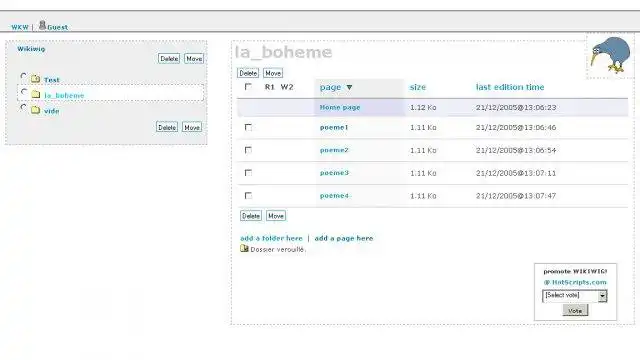Image resolution: width=640 pixels, height=360 pixels.
Task: Click add a folder here link
Action: [271, 238]
